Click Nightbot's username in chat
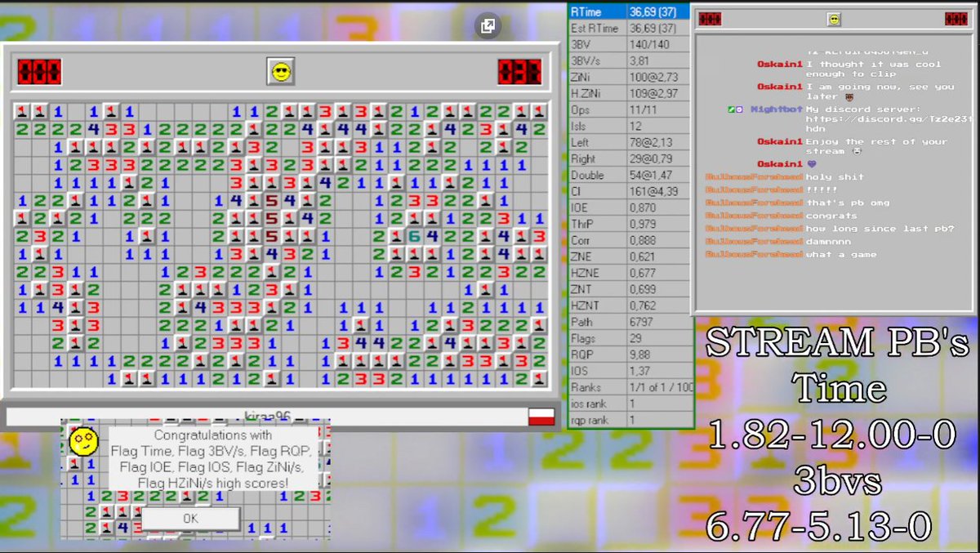Image resolution: width=980 pixels, height=553 pixels. tap(775, 109)
